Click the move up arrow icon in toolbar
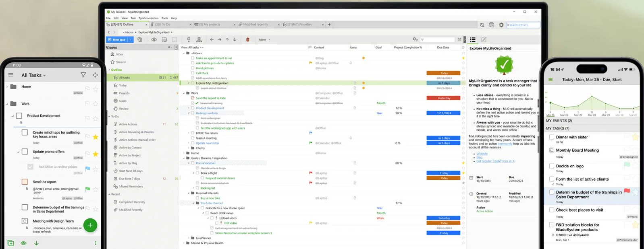The height and width of the screenshot is (249, 644). [227, 40]
